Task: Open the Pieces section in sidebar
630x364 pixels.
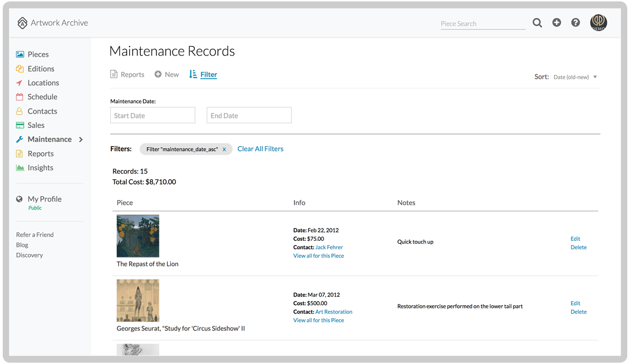Action: (x=37, y=54)
